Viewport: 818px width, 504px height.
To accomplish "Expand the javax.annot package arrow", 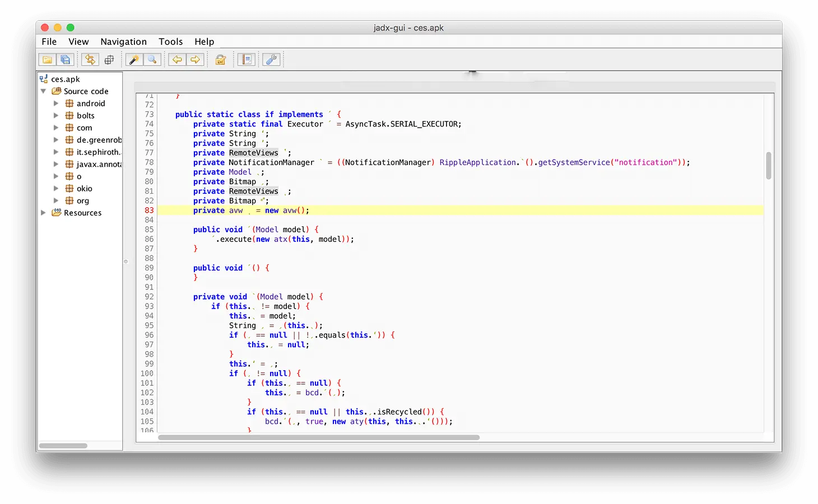I will point(55,164).
